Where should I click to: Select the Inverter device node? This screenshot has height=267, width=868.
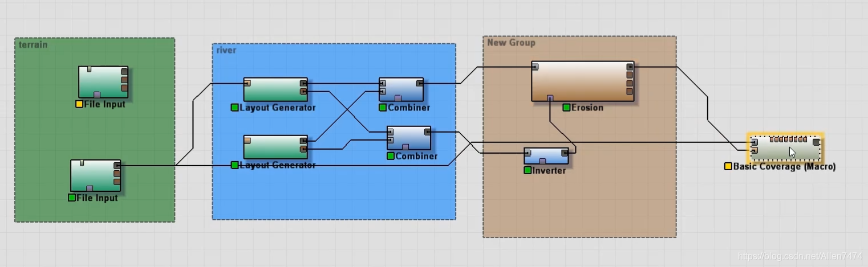pyautogui.click(x=546, y=156)
